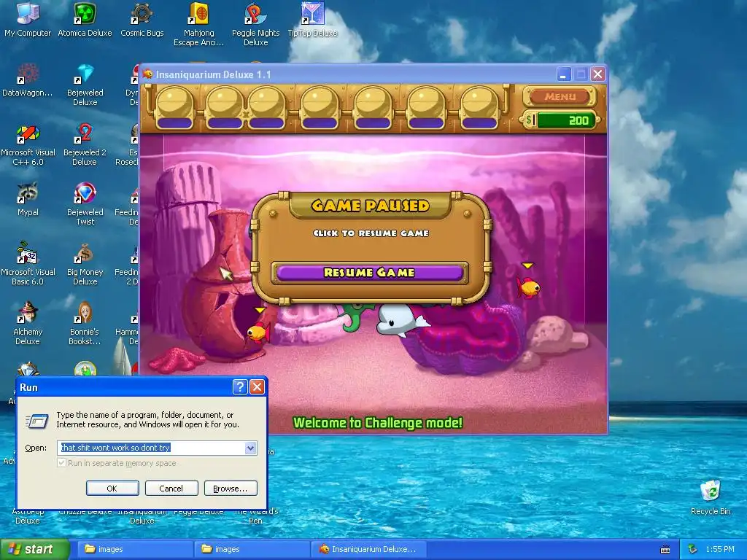Select the Alchemy Deluxe desktop icon
Image resolution: width=747 pixels, height=560 pixels.
point(28,324)
